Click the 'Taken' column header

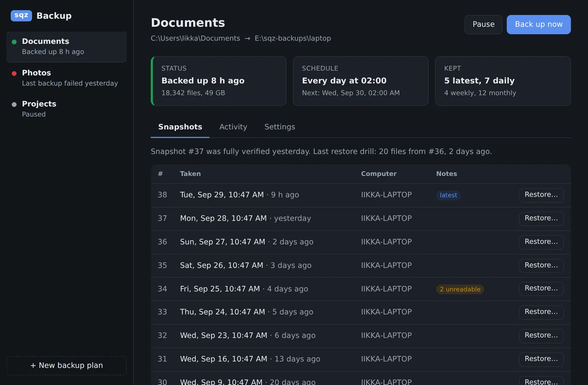(190, 174)
